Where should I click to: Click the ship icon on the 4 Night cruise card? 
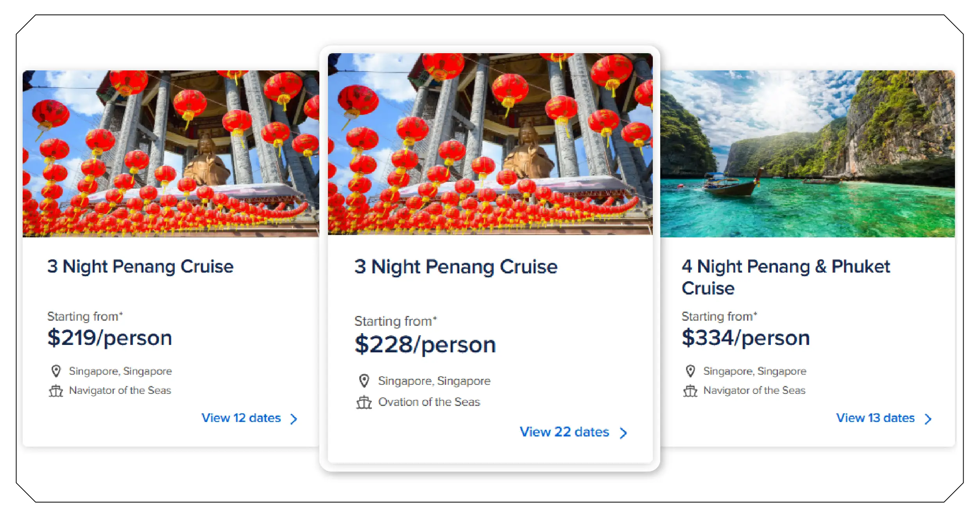690,390
